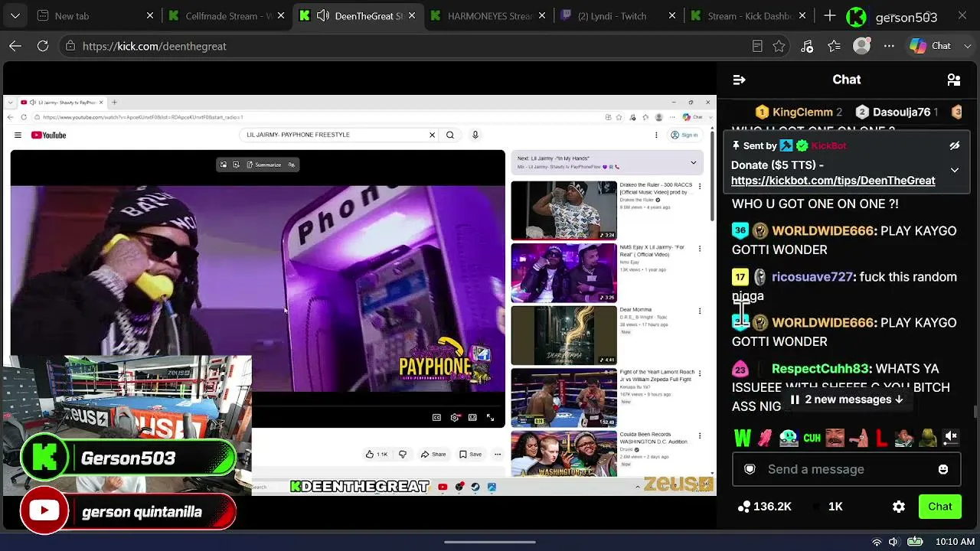The width and height of the screenshot is (980, 551).
Task: Resume chat via 2 new messages
Action: pyautogui.click(x=848, y=399)
